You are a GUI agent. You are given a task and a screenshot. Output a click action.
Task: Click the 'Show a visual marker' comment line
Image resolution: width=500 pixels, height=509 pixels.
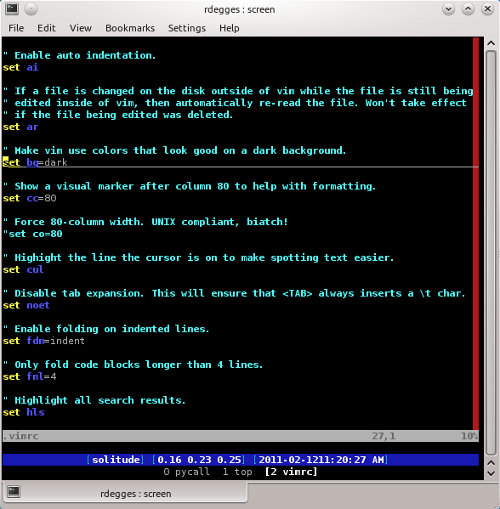point(190,186)
